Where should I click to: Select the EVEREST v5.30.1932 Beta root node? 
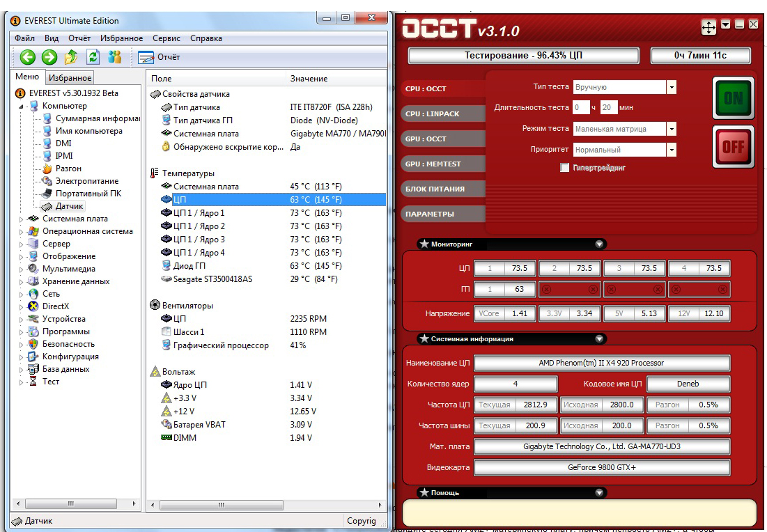[73, 93]
